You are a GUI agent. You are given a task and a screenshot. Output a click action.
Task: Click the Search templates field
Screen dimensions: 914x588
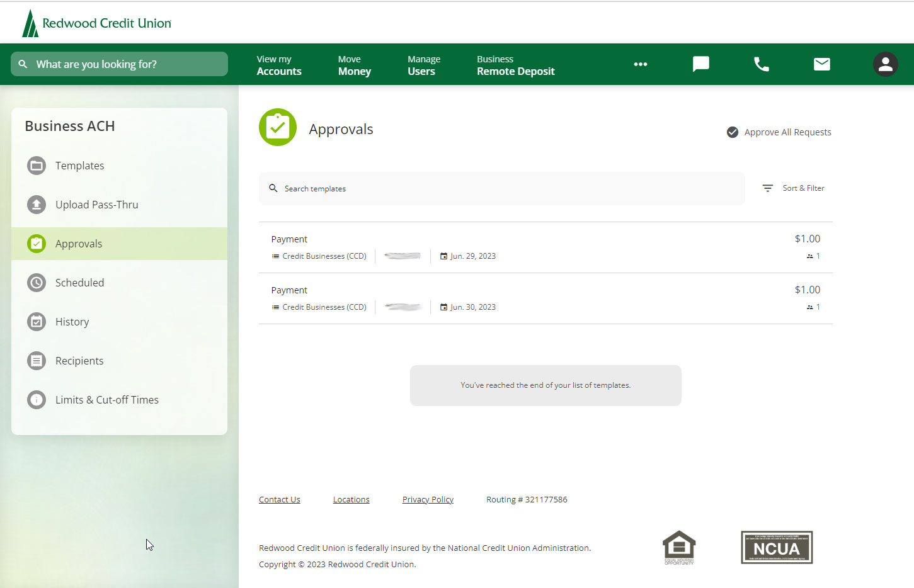(501, 188)
